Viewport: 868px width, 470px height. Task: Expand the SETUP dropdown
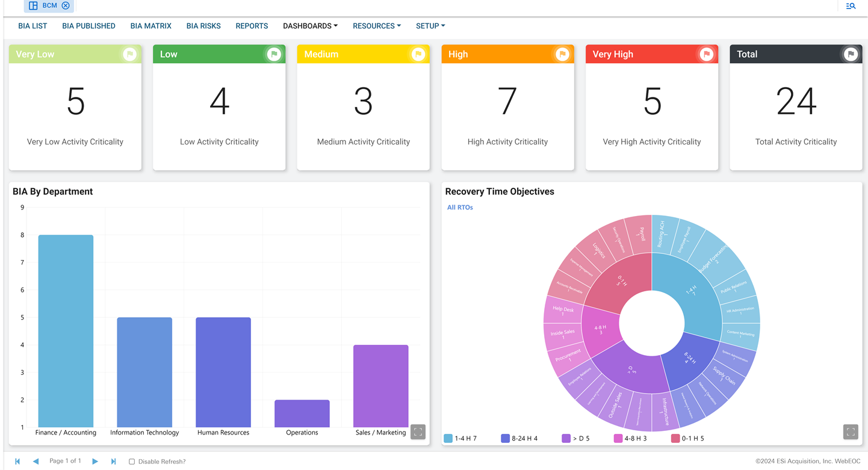point(430,26)
